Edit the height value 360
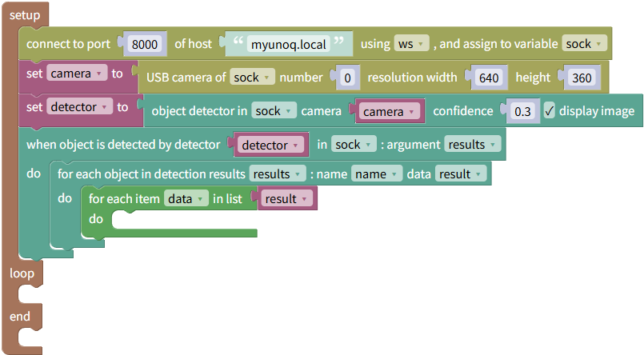 click(582, 78)
